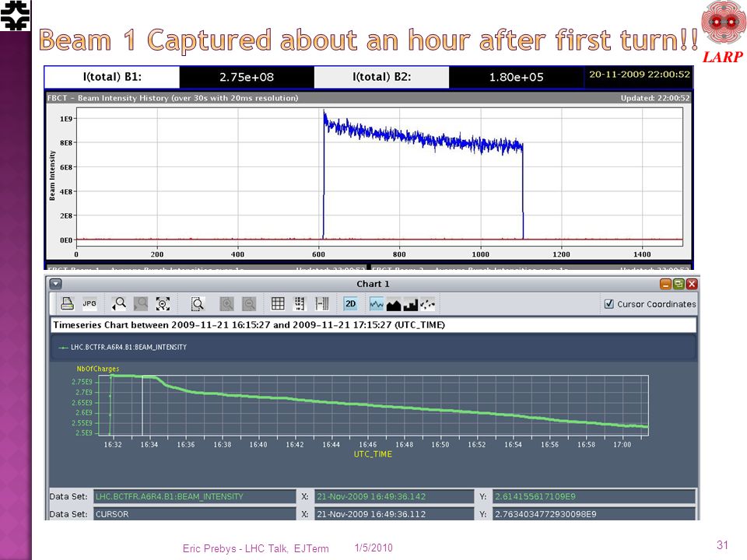
Task: Click the UTC_TIME axis label
Action: point(373,454)
